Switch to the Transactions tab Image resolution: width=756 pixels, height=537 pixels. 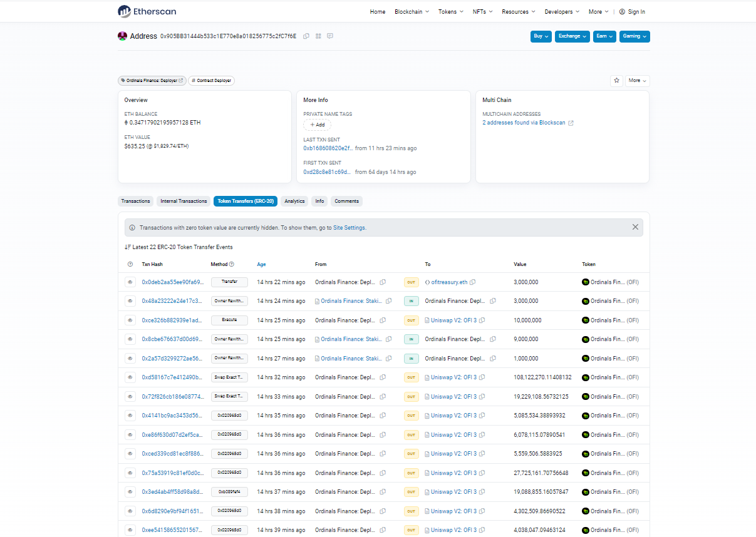click(136, 202)
